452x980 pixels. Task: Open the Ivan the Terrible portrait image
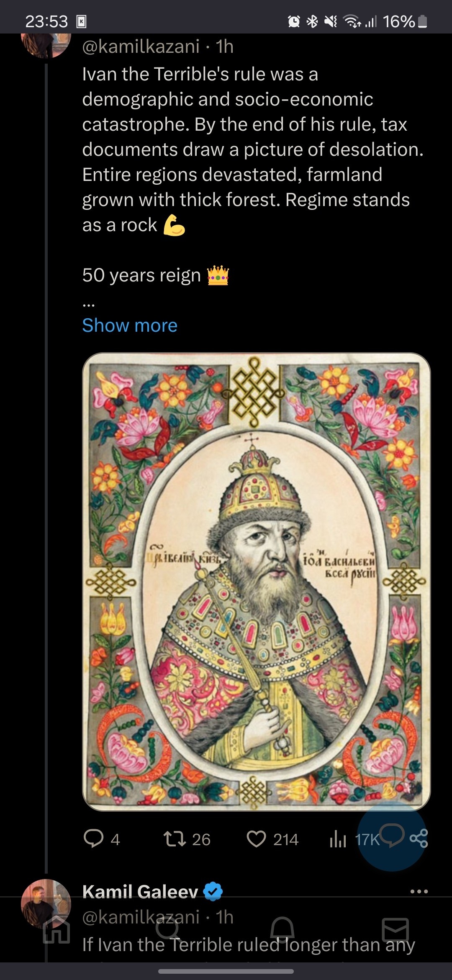pos(257,582)
